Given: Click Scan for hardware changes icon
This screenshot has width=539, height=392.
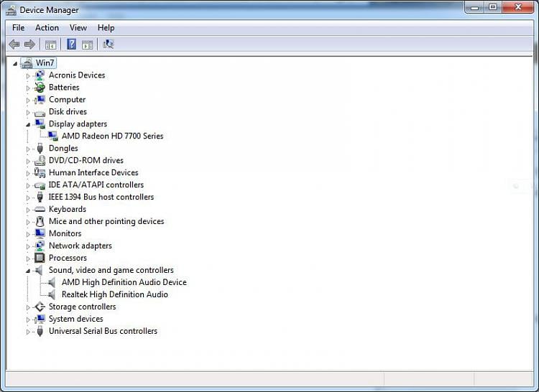Looking at the screenshot, I should pos(108,45).
